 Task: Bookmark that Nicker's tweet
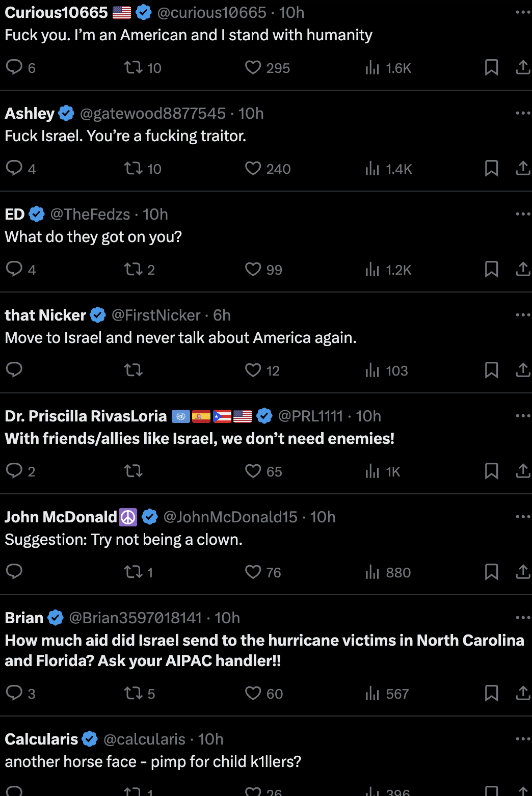(x=491, y=370)
